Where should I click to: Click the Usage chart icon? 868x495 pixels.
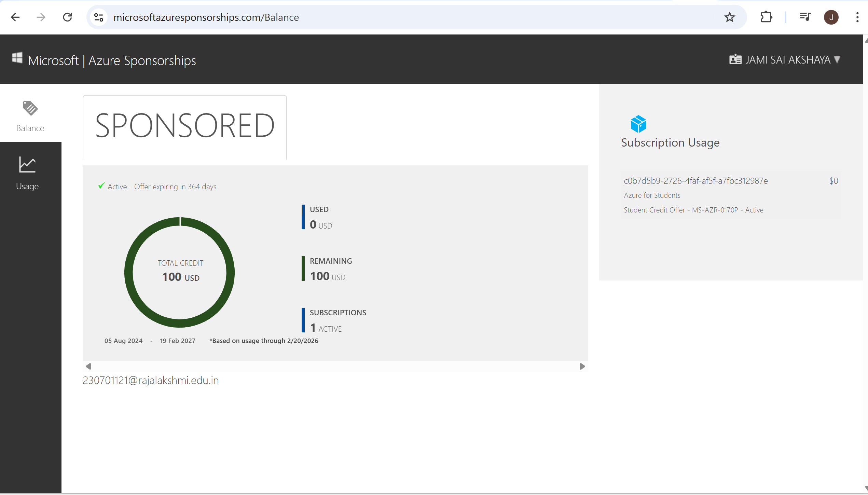[x=27, y=165]
